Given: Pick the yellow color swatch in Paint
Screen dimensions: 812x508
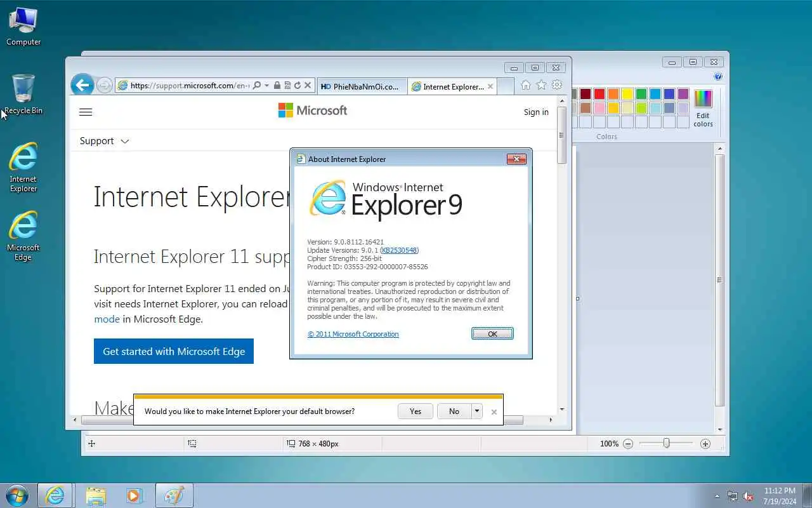Looking at the screenshot, I should click(x=627, y=94).
